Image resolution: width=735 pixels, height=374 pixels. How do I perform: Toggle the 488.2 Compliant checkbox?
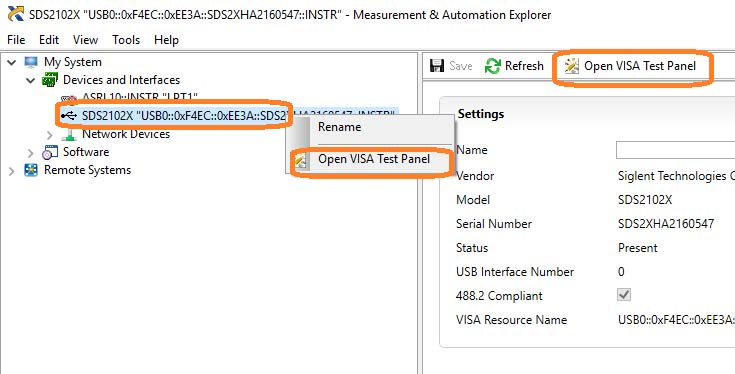pos(624,295)
